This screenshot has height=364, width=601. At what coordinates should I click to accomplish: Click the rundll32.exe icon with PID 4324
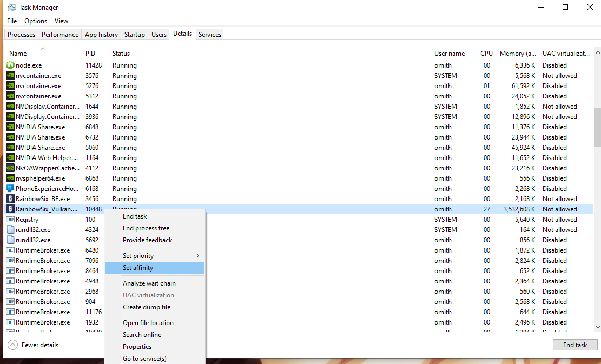10,229
